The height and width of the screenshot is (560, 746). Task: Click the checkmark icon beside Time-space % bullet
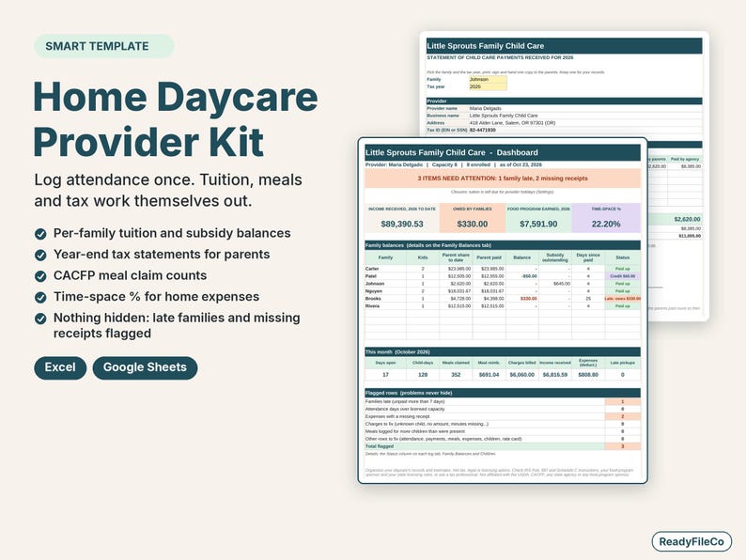40,297
